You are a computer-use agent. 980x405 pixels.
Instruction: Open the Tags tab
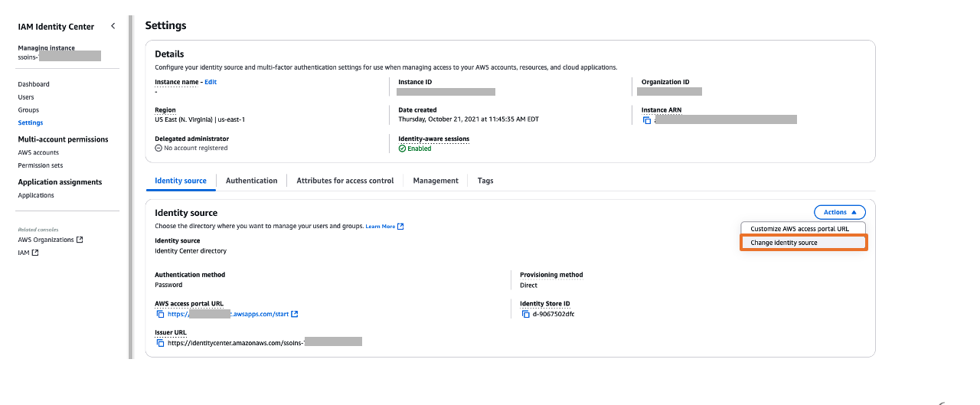485,181
